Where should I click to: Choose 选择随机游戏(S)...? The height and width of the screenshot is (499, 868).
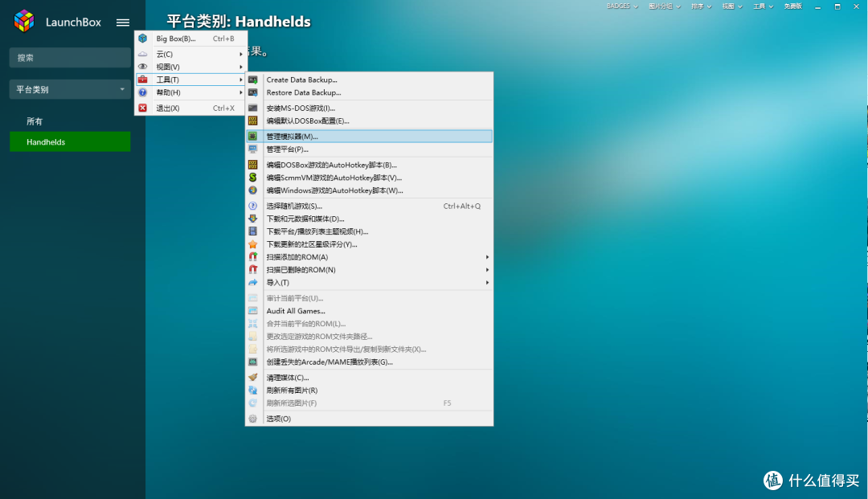tap(369, 206)
